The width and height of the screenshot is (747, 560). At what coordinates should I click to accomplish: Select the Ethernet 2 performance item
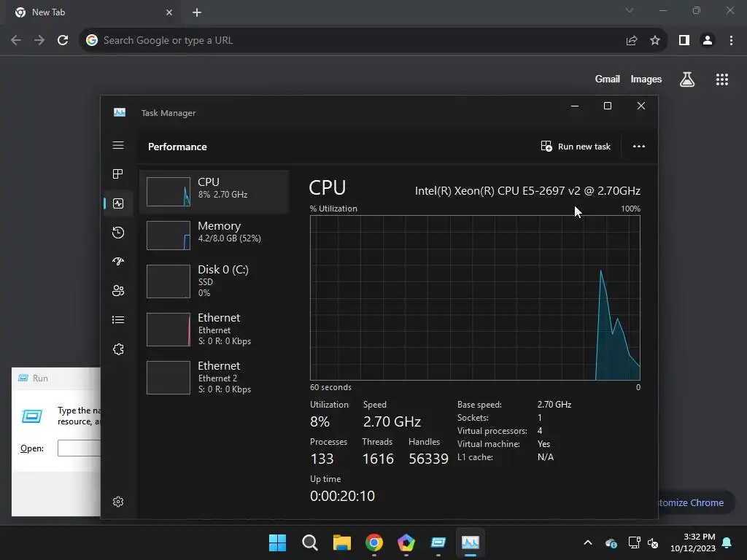pyautogui.click(x=214, y=377)
